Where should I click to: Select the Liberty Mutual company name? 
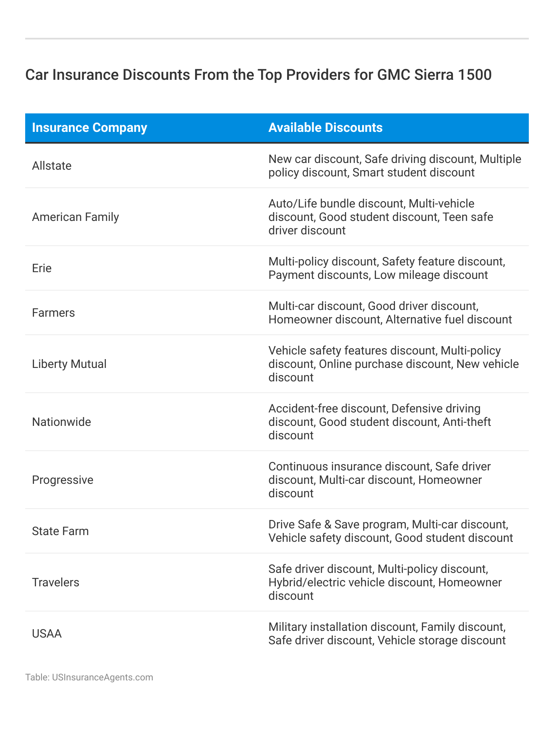tap(69, 364)
